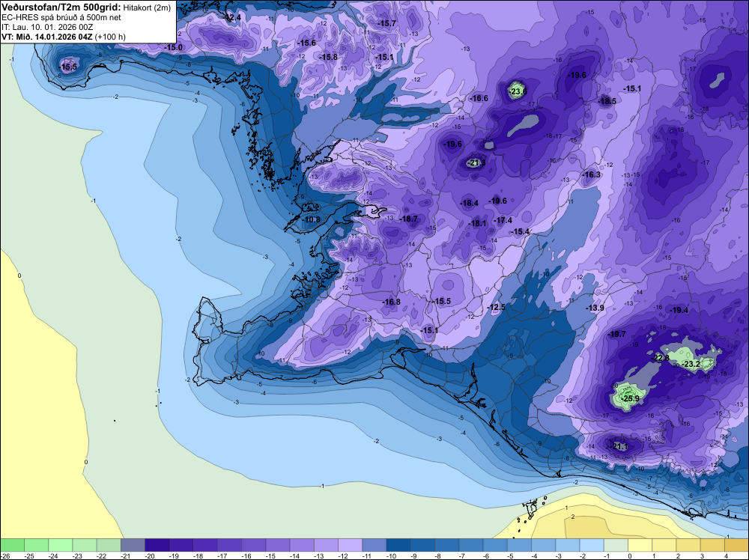Screen dimensions: 749x560
Task: Click the orange-yellow legend swatch between 3 and 4
Action: [x=712, y=545]
